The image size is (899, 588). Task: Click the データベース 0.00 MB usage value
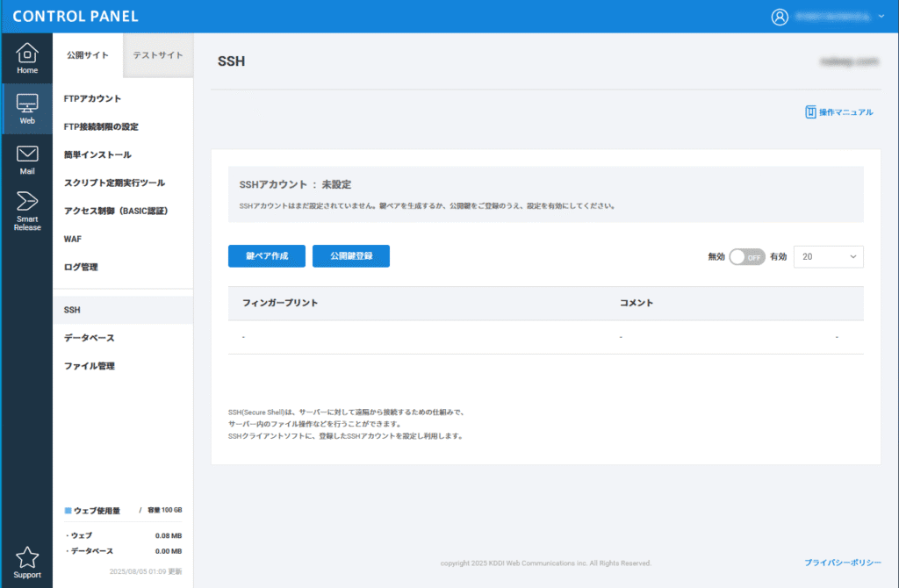pos(168,551)
